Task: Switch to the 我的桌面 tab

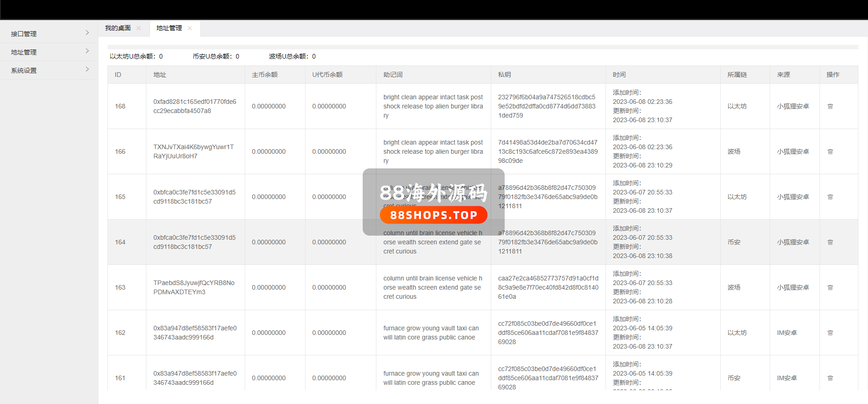Action: (x=118, y=28)
